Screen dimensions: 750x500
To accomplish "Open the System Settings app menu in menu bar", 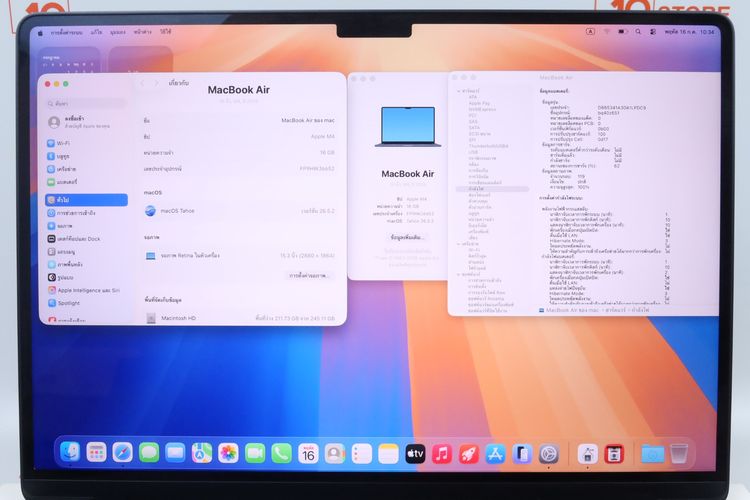I will point(66,33).
